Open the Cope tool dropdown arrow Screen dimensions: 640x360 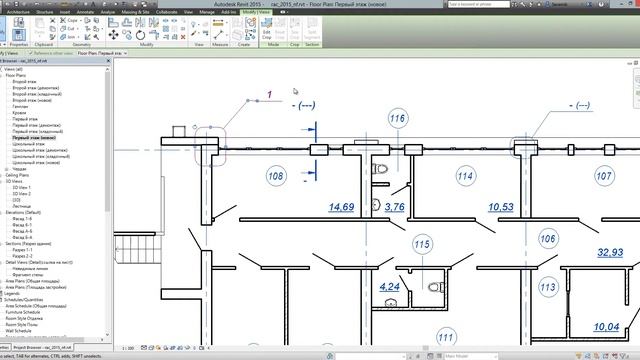point(80,20)
